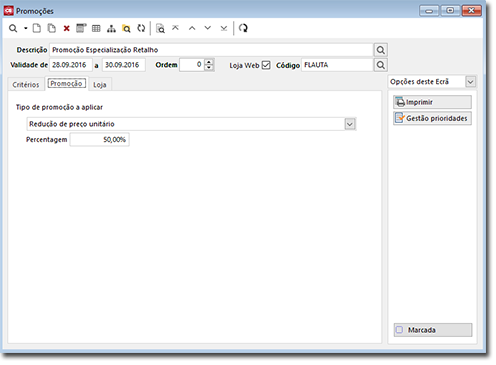This screenshot has width=496, height=365.
Task: Close the Promoções window
Action: 471,11
